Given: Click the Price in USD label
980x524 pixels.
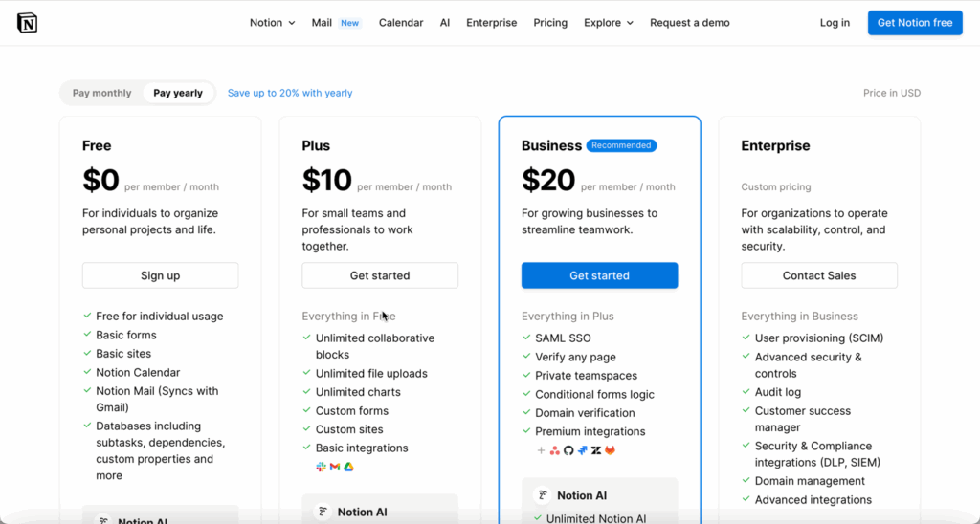Looking at the screenshot, I should point(892,93).
